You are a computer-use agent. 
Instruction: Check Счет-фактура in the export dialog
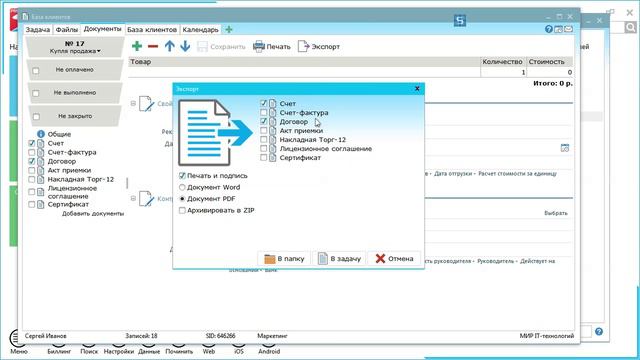click(x=264, y=113)
